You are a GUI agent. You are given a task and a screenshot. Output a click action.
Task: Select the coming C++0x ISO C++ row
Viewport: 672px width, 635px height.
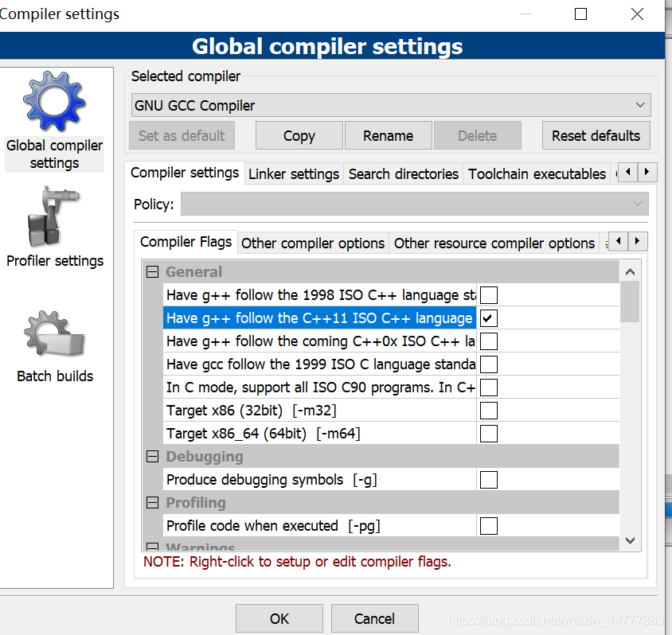[319, 341]
